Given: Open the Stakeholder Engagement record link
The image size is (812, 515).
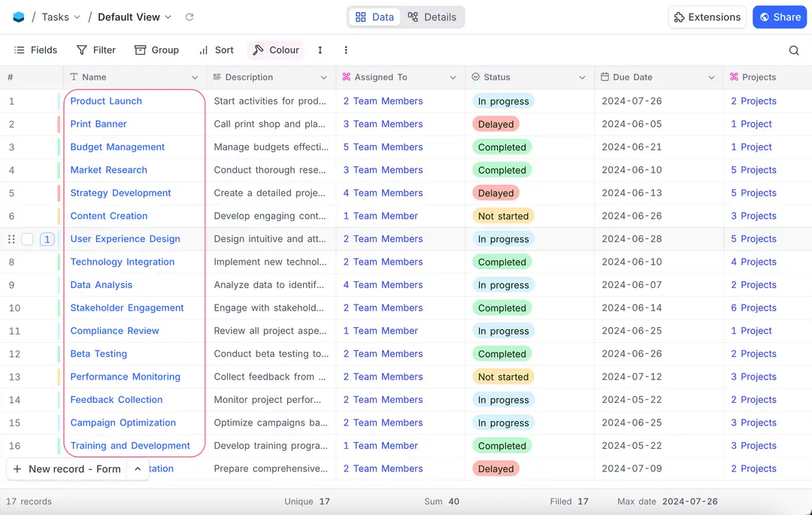Looking at the screenshot, I should pos(127,307).
